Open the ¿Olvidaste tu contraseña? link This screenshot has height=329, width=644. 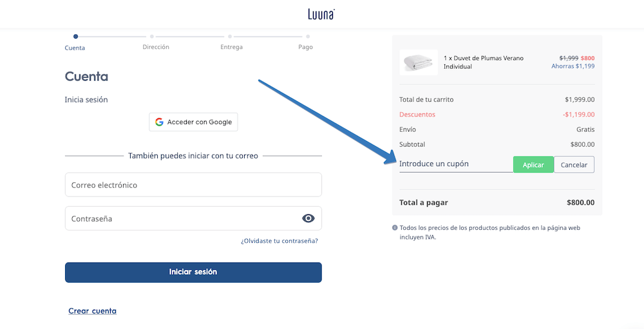click(x=279, y=241)
